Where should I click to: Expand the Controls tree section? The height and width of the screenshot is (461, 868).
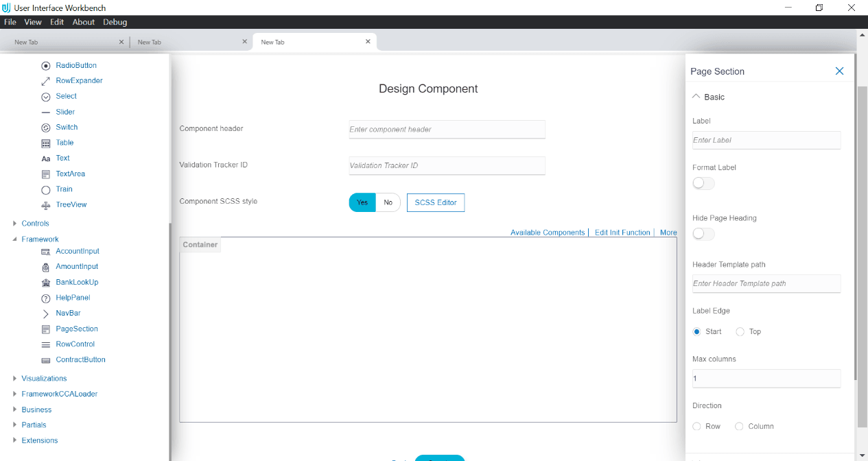[14, 223]
